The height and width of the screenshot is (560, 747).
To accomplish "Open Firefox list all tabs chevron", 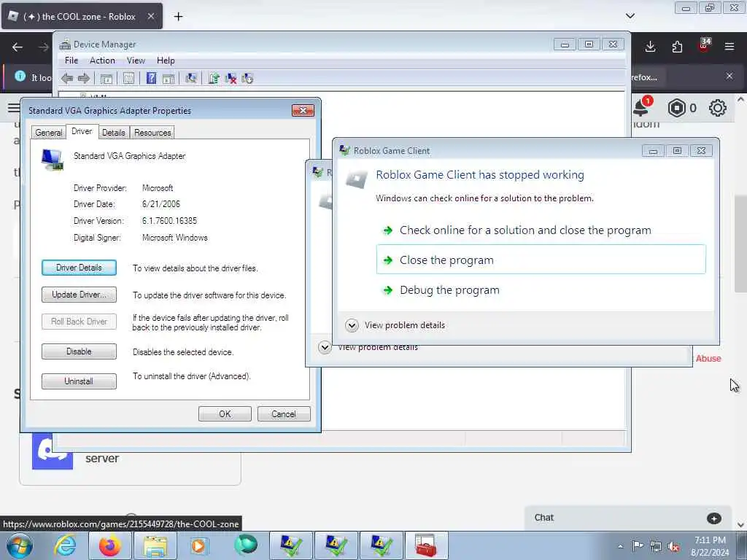I will coord(630,16).
